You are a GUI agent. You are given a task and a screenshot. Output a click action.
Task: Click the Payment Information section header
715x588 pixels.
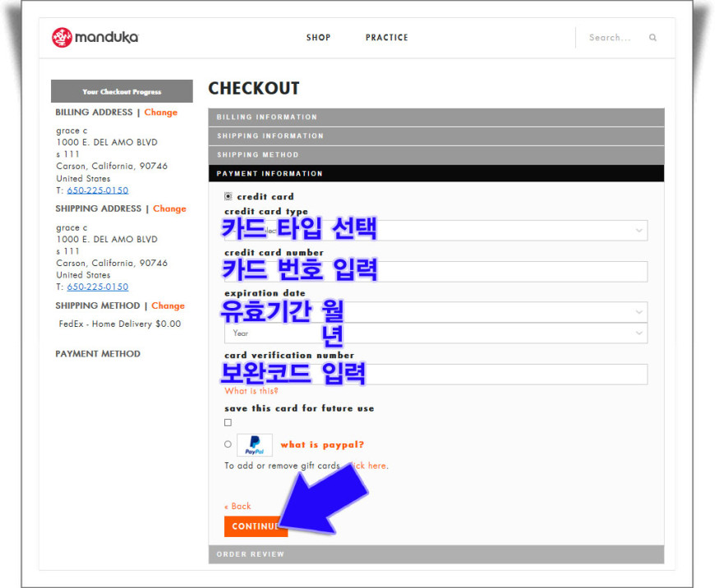(x=436, y=173)
